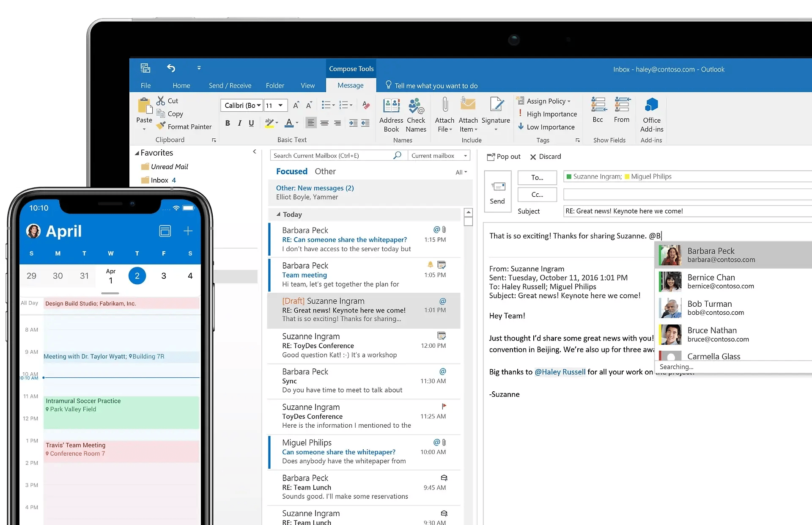Align text right

click(337, 123)
